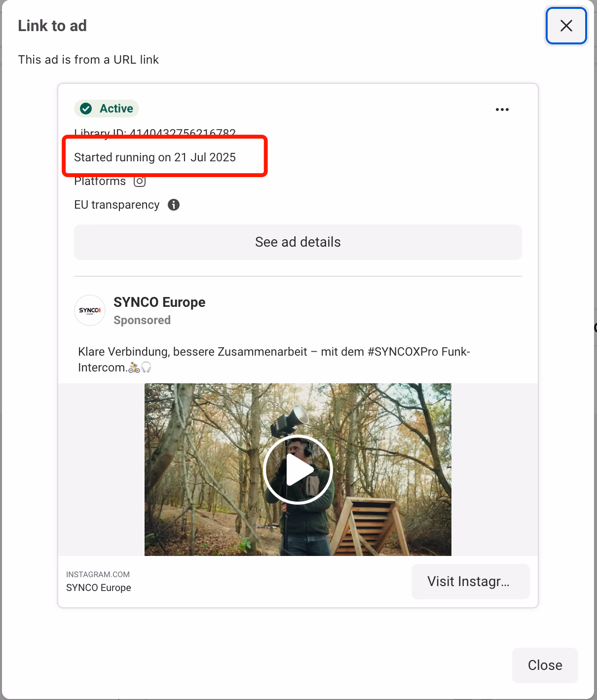Click the X icon to dismiss the dialog
This screenshot has width=597, height=700.
click(x=565, y=26)
